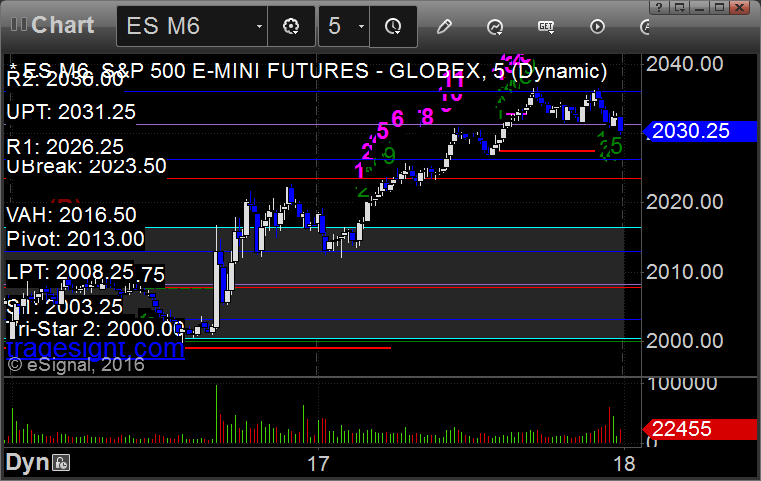Click the 2000.00 price axis label
This screenshot has width=761, height=481.
pos(685,341)
